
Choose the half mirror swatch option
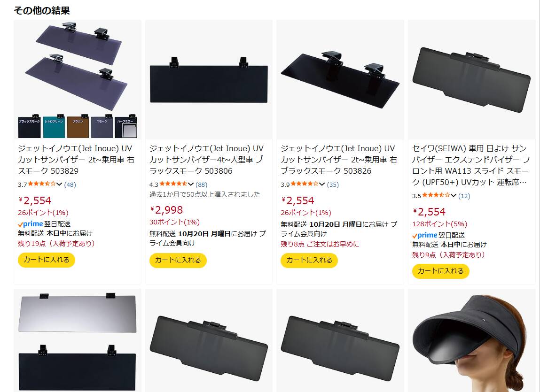(126, 126)
